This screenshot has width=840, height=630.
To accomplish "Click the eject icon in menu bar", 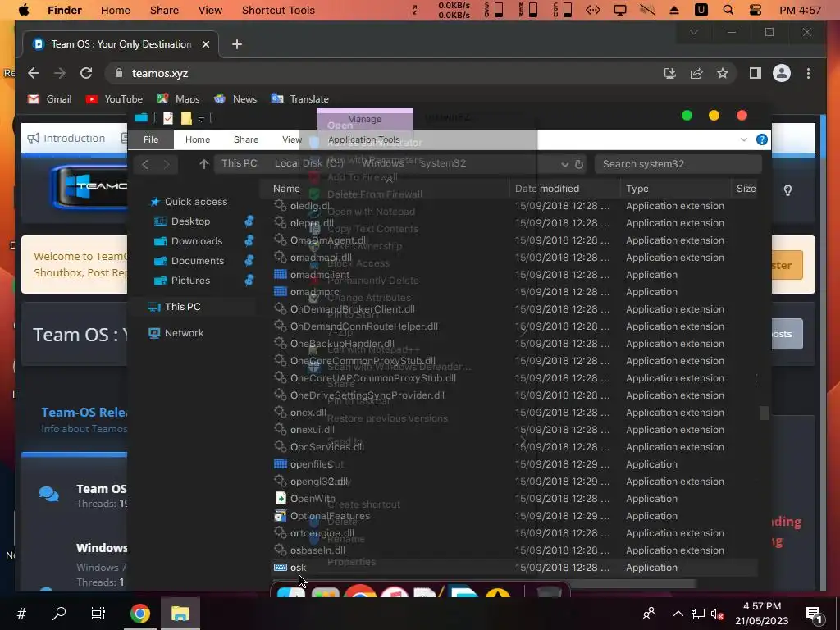I will pos(674,10).
